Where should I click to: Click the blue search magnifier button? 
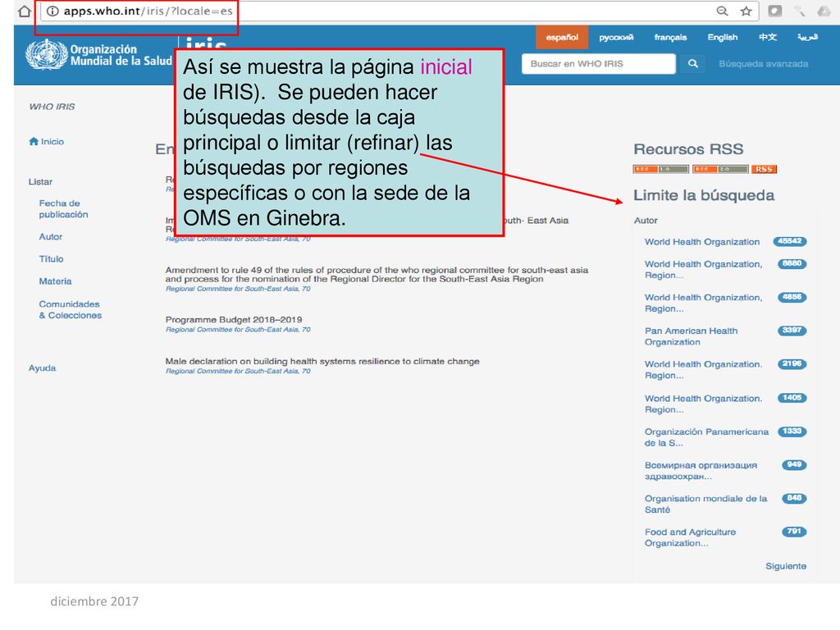(692, 64)
